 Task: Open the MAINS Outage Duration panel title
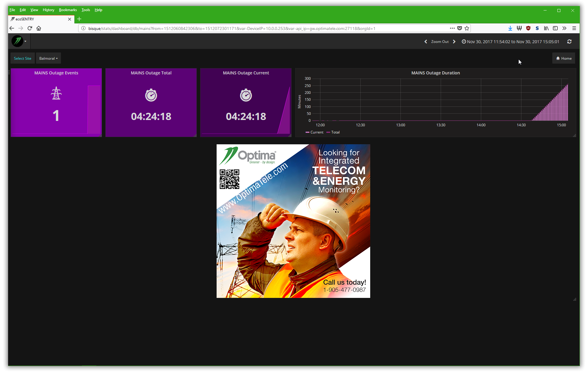tap(435, 73)
